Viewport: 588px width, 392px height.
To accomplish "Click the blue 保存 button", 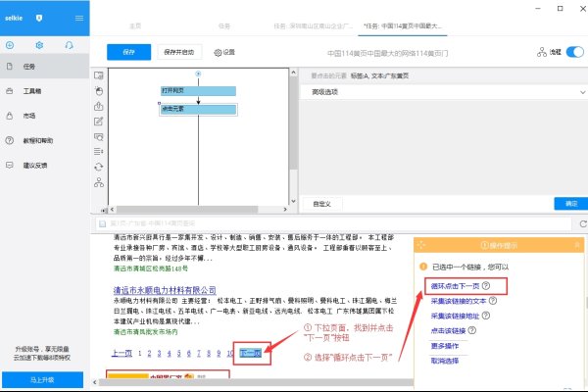I will 128,52.
